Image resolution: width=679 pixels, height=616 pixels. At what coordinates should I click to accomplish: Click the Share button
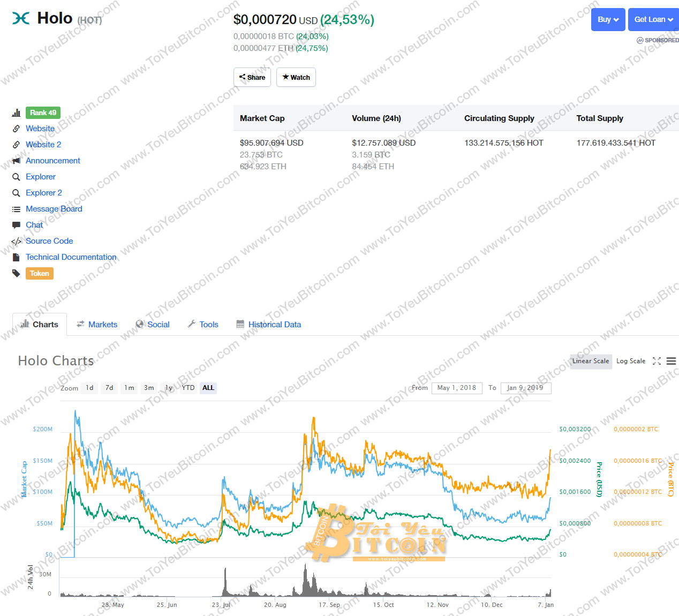(252, 77)
